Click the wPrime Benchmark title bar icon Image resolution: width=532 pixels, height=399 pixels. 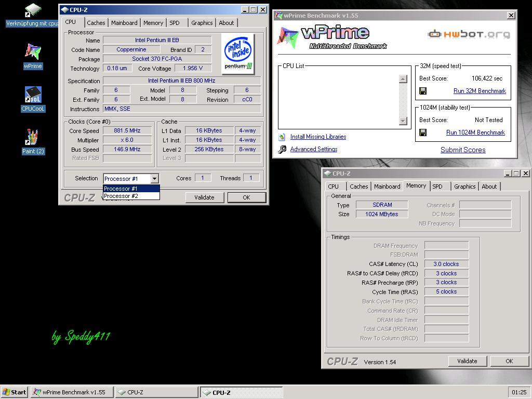click(279, 15)
